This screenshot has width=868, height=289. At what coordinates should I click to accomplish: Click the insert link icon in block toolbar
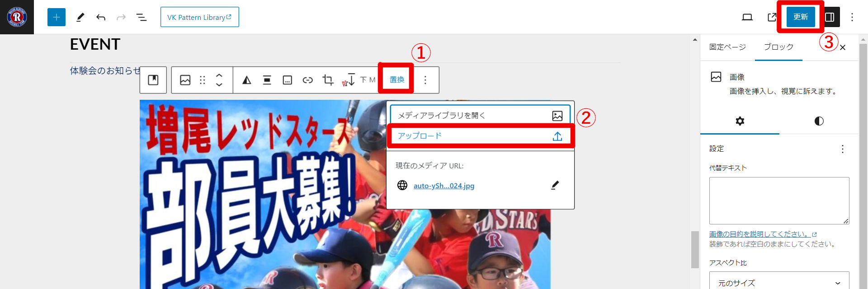click(307, 80)
